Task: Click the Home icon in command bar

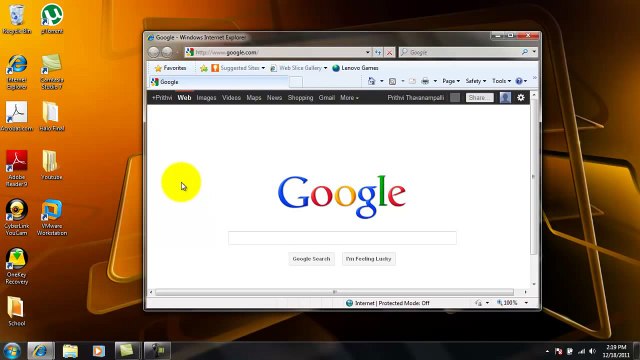Action: click(x=371, y=81)
